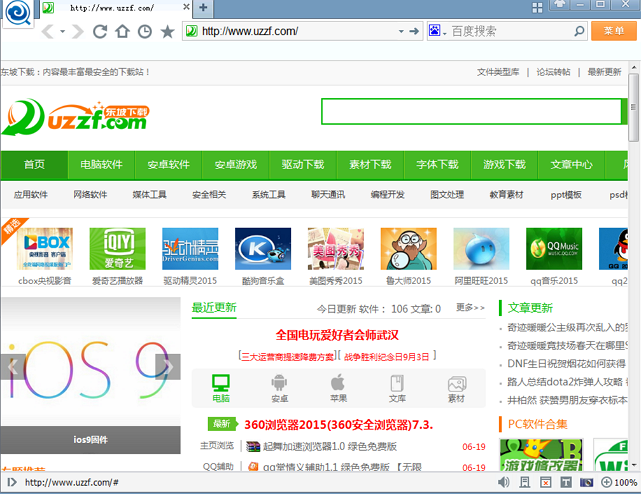Open the grid view icon in title bar

point(537,8)
